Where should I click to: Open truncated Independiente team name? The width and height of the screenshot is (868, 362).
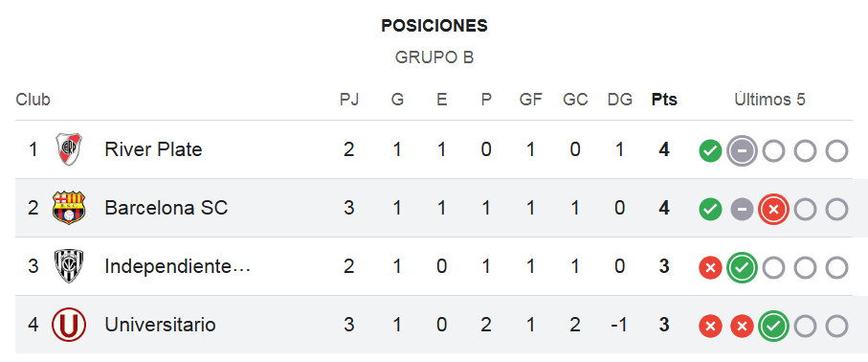coord(178,266)
